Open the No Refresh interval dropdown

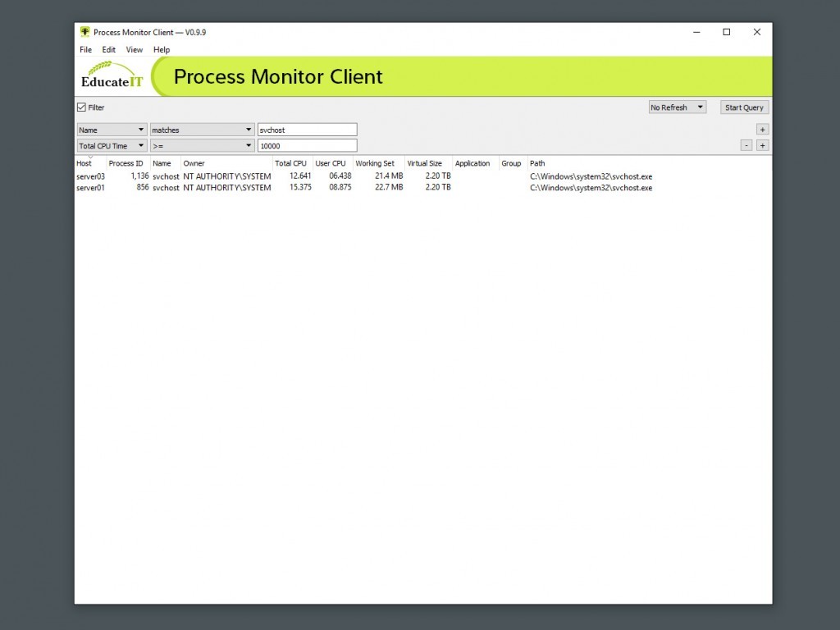[677, 107]
